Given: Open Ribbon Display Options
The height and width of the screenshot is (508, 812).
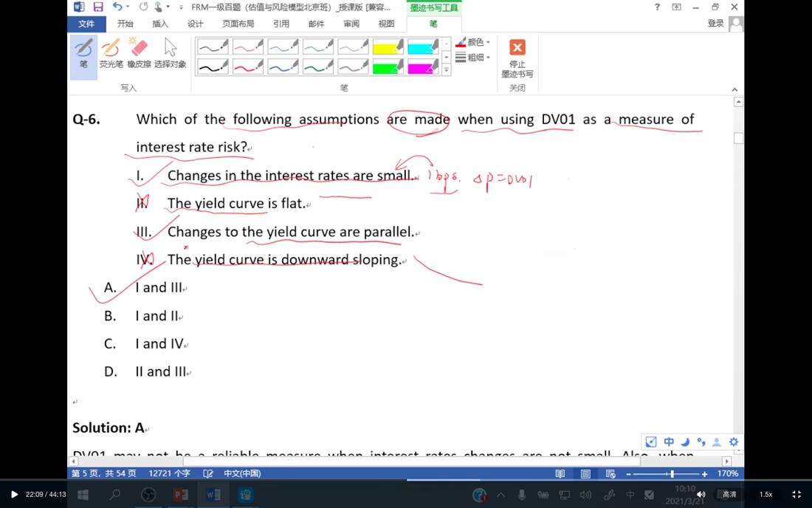Looking at the screenshot, I should point(676,7).
